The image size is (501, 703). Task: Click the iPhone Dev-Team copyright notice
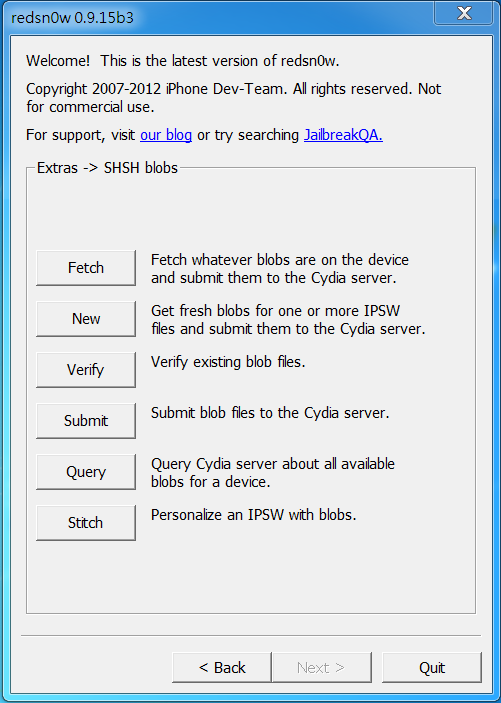[x=234, y=98]
